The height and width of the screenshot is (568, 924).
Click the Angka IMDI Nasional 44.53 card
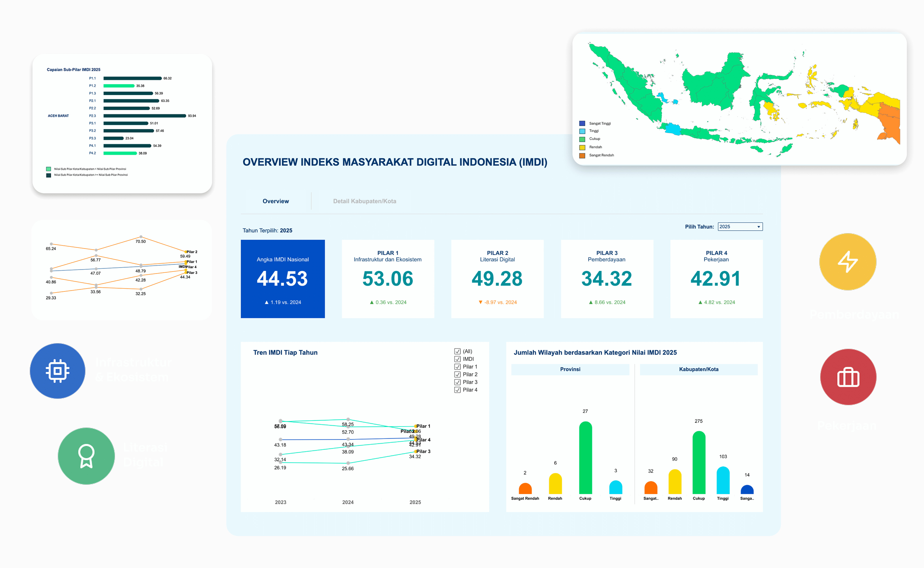pyautogui.click(x=282, y=279)
